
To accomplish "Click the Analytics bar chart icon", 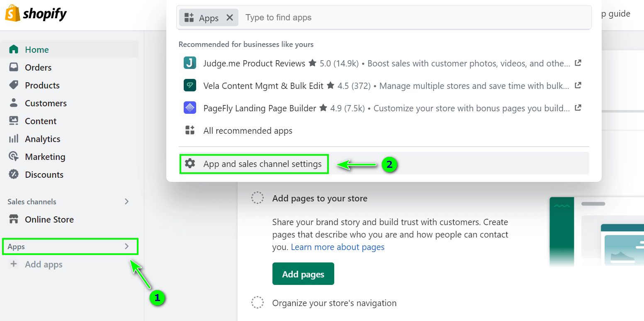I will point(14,139).
